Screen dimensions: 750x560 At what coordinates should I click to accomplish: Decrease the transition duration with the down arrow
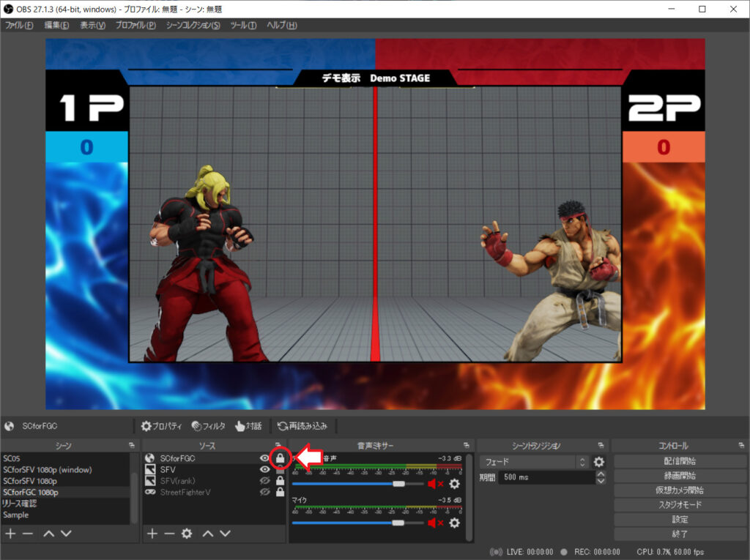[x=601, y=481]
